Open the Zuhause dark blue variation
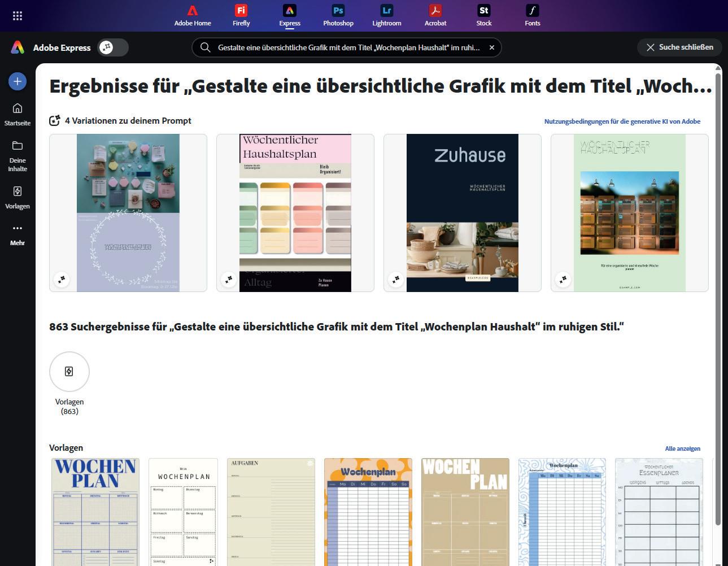This screenshot has height=566, width=728. (x=463, y=213)
